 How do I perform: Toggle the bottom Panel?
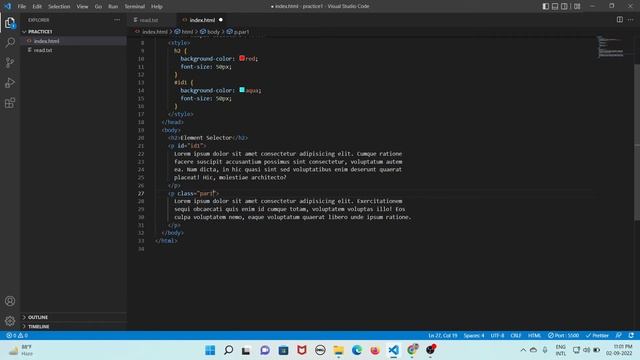(555, 6)
